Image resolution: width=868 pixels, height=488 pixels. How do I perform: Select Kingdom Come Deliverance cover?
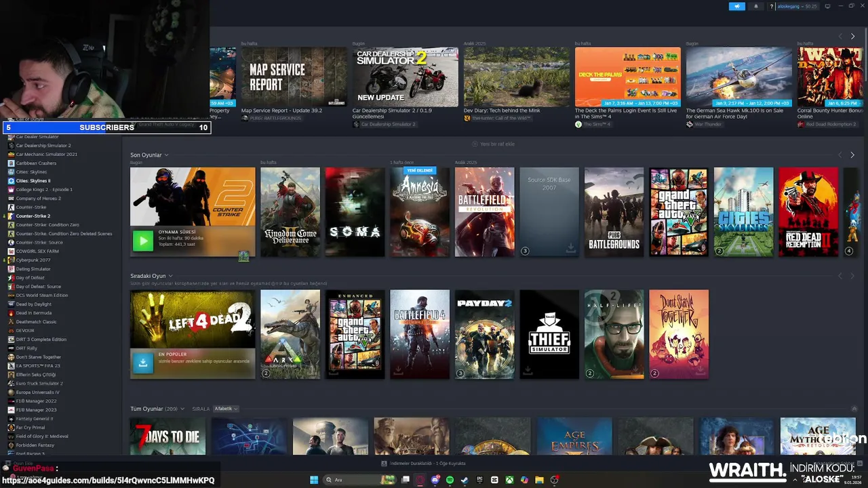pyautogui.click(x=290, y=212)
